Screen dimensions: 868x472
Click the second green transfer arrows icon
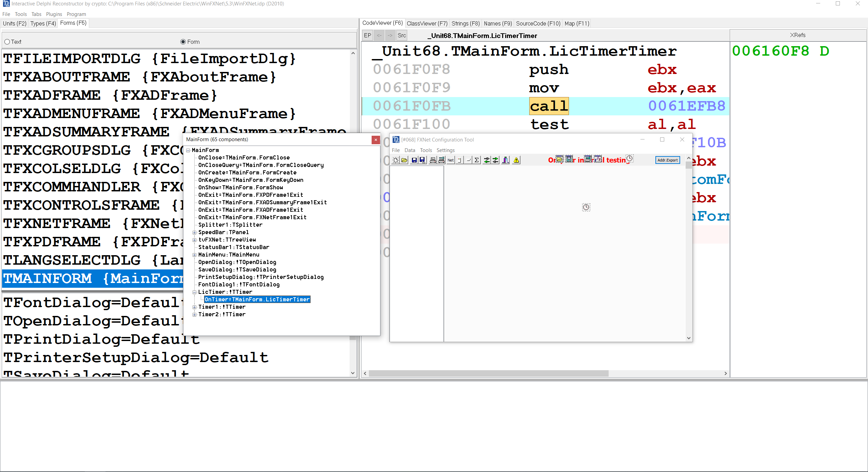click(495, 160)
